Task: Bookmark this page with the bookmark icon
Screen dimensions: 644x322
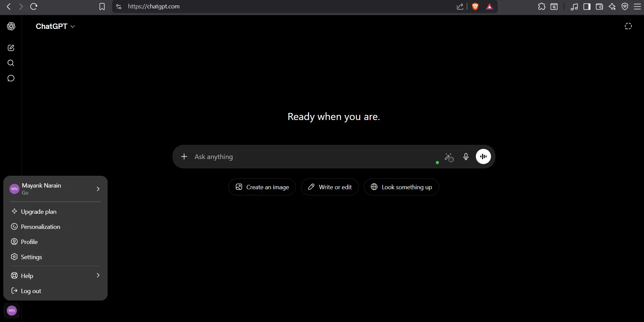Action: click(x=102, y=7)
